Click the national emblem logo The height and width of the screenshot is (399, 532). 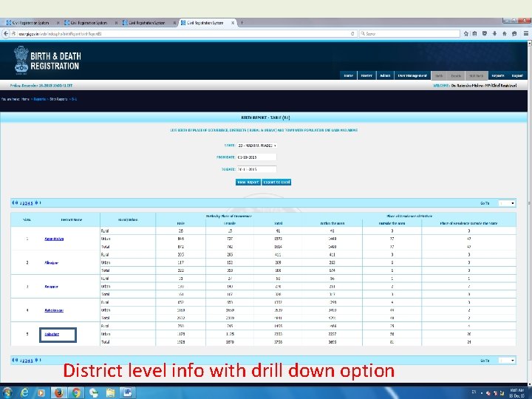(21, 60)
